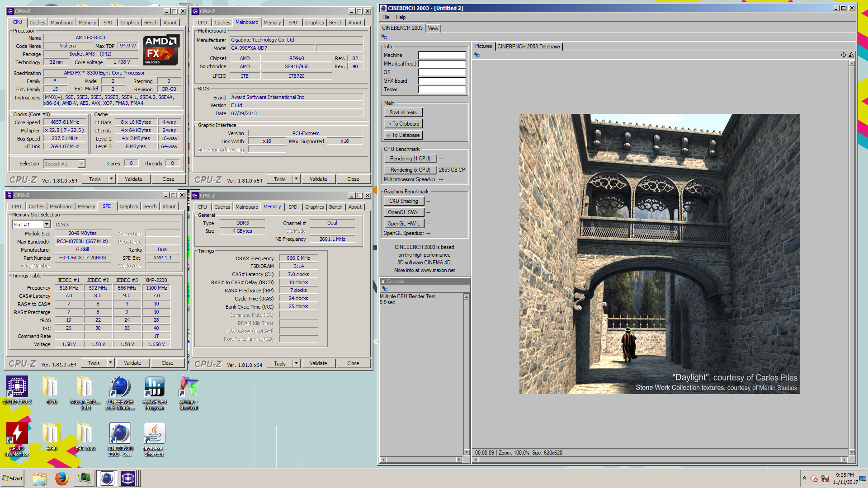Click pin icon in Pictures panel
Screen dimensions: 868x488
point(477,55)
